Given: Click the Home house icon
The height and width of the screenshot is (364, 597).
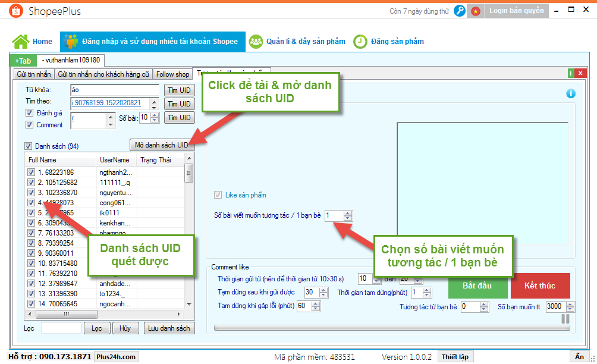Looking at the screenshot, I should pyautogui.click(x=21, y=42).
